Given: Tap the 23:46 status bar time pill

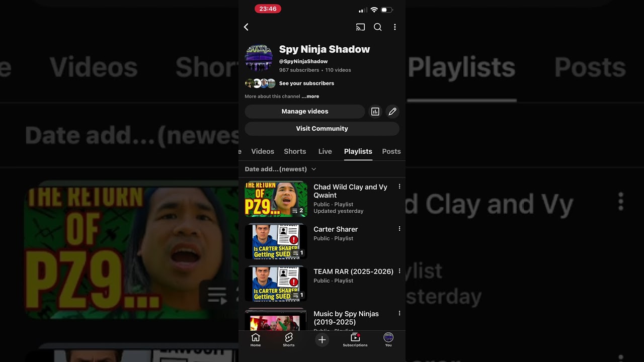Looking at the screenshot, I should point(268,9).
